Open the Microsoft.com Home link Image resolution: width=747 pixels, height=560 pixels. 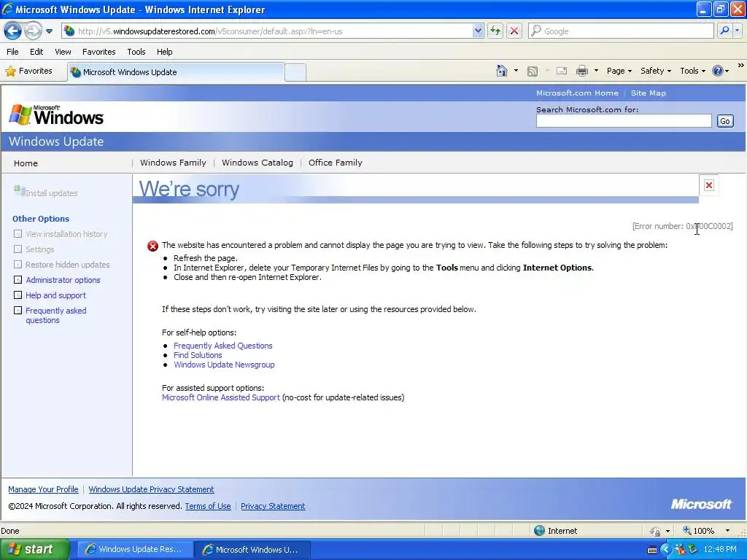click(577, 93)
